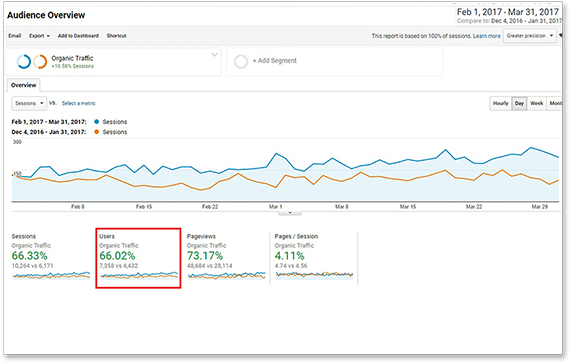Click the Pageviews sparkline thumbnail
Viewport: 570px width, 362px height.
coord(226,275)
